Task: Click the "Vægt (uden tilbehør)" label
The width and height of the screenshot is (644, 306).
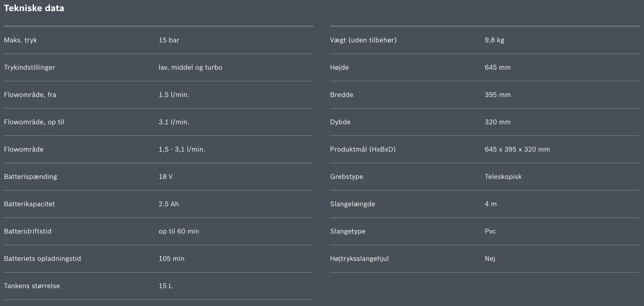Action: 363,40
